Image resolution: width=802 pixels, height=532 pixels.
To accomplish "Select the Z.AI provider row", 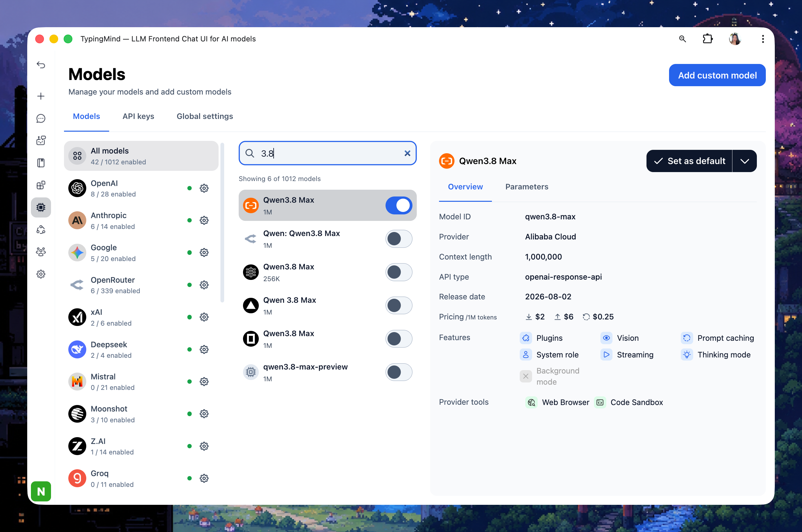I will click(141, 446).
